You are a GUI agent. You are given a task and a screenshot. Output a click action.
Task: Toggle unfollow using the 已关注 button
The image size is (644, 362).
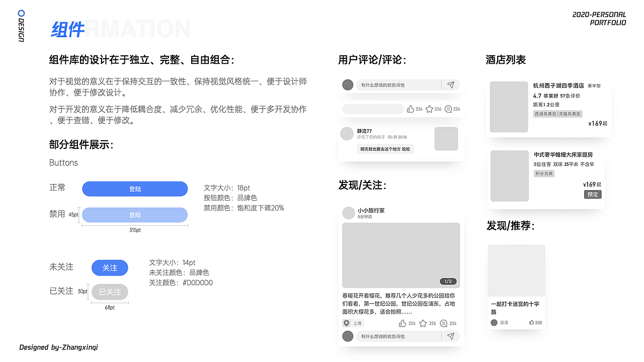[110, 292]
